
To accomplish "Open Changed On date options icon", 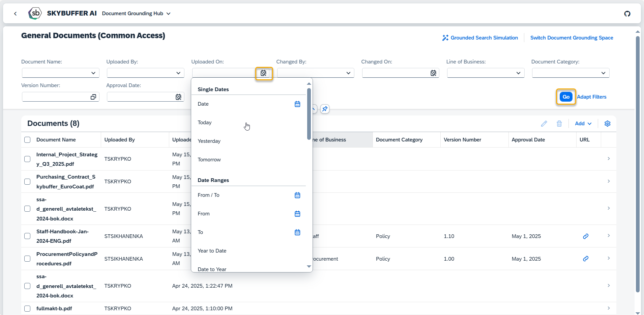I will [x=433, y=73].
